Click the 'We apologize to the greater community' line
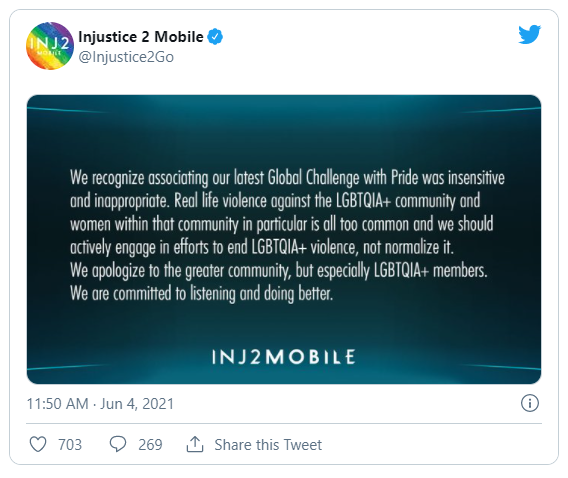Image resolution: width=568 pixels, height=478 pixels. 279,271
